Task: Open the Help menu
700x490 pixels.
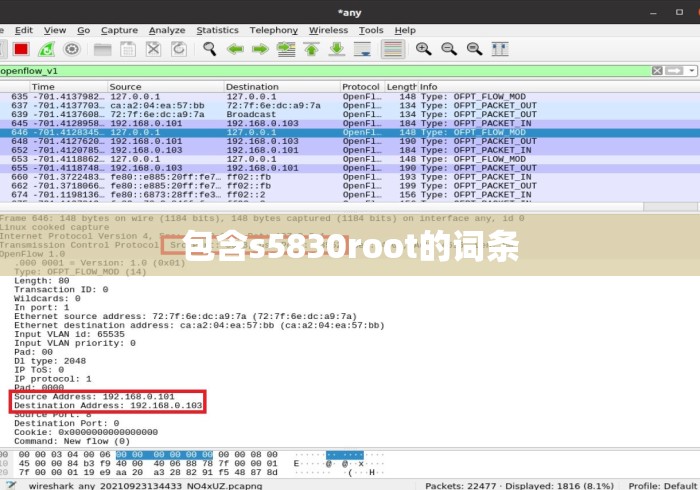Action: point(405,30)
